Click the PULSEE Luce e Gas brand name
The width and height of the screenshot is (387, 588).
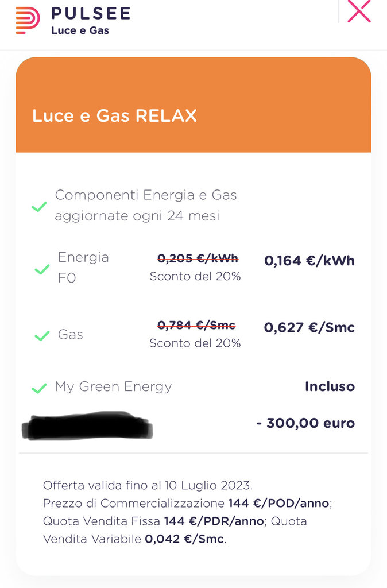pos(91,21)
